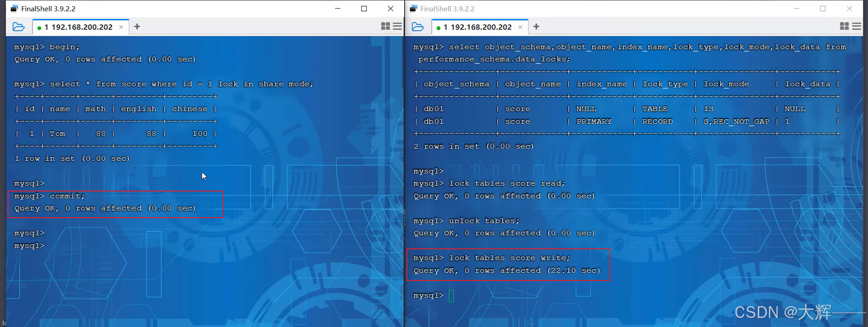Open the folder icon in right FinalShell window
The height and width of the screenshot is (327, 868).
(418, 27)
